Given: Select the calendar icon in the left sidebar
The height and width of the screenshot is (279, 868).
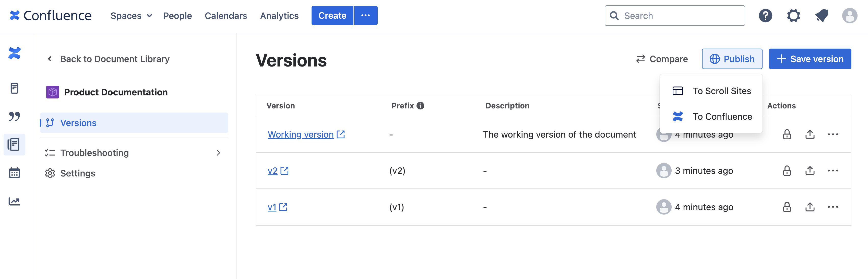Looking at the screenshot, I should pos(14,173).
